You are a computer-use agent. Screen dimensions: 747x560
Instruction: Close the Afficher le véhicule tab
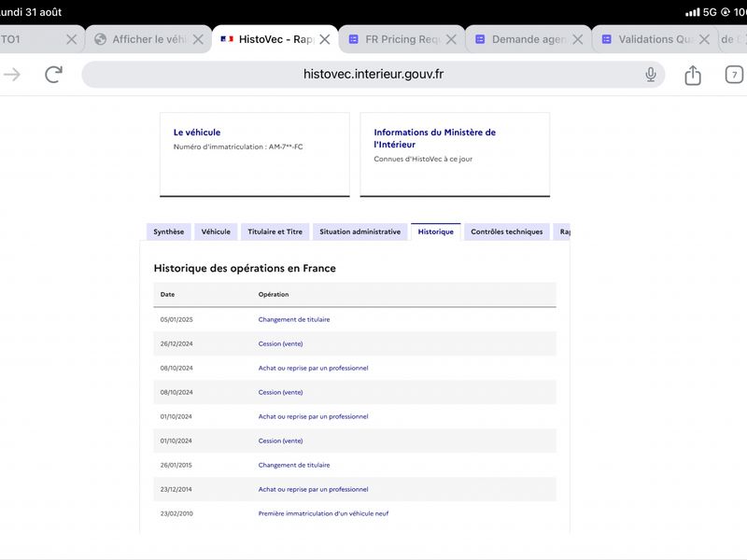pyautogui.click(x=198, y=39)
